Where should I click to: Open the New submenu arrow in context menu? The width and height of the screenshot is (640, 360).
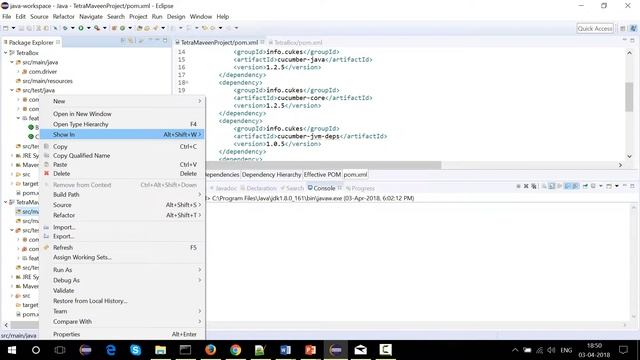200,101
